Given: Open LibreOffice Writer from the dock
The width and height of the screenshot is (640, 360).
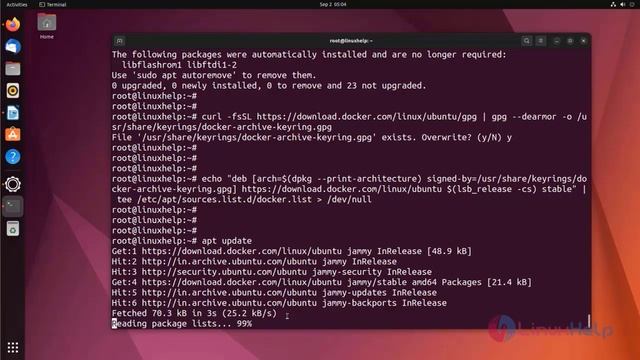Looking at the screenshot, I should [x=13, y=113].
